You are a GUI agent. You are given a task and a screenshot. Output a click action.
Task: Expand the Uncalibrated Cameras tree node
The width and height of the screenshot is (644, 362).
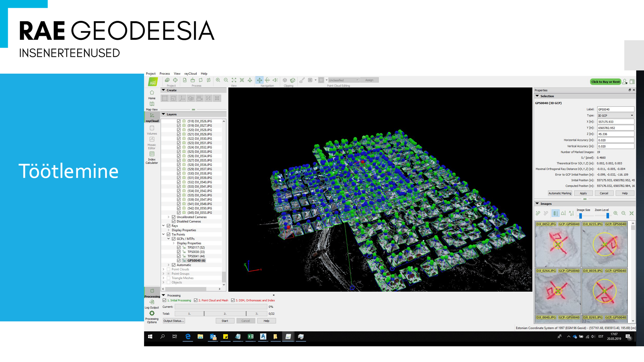tap(168, 217)
